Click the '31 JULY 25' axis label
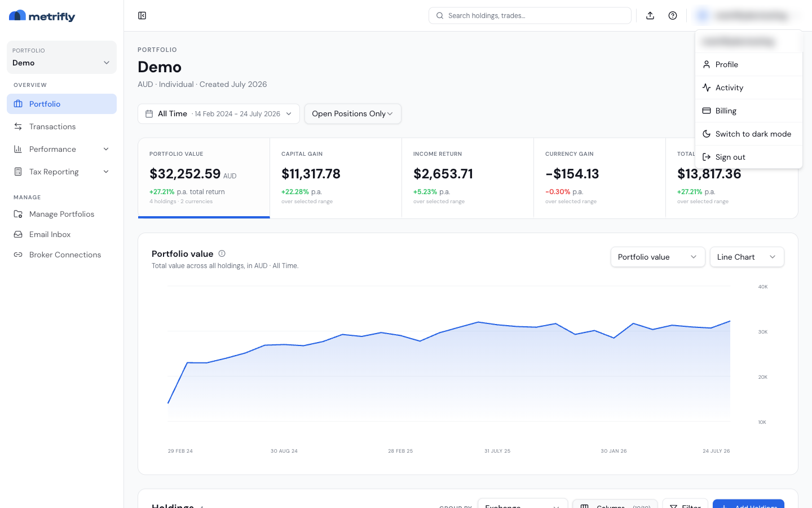This screenshot has height=508, width=812. (x=497, y=451)
